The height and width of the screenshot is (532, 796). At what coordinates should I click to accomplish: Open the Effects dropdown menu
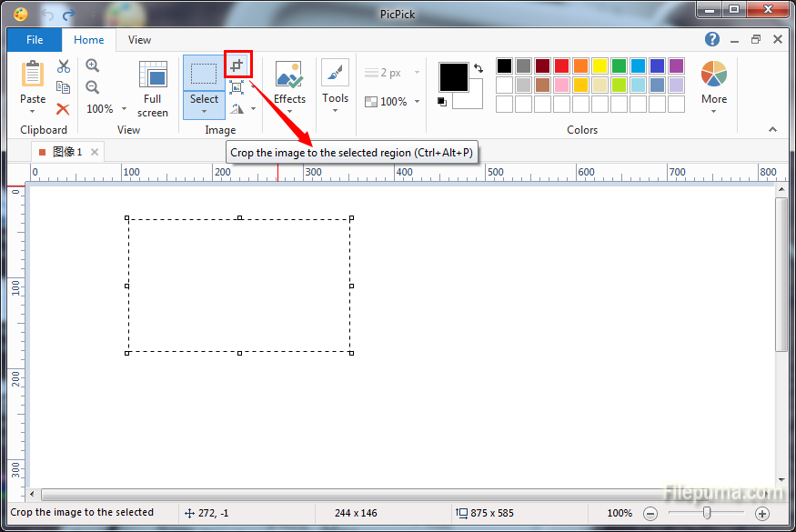pyautogui.click(x=289, y=111)
